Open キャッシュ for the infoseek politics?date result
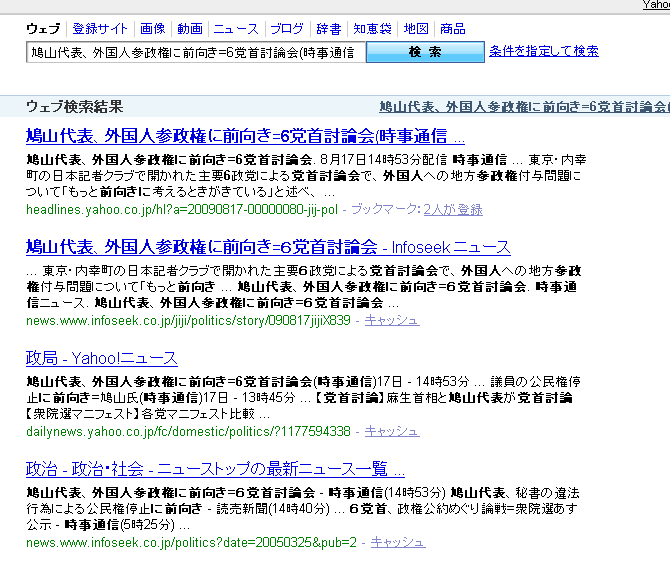The height and width of the screenshot is (568, 670). pyautogui.click(x=398, y=542)
